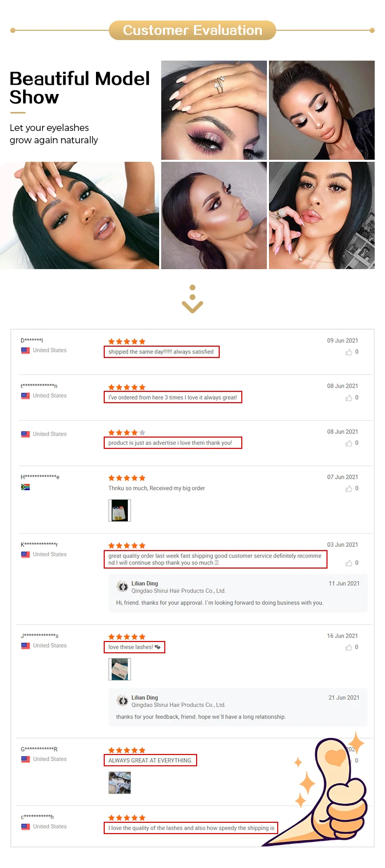Open the model photo with hand and ring
The width and height of the screenshot is (385, 868).
tap(214, 110)
